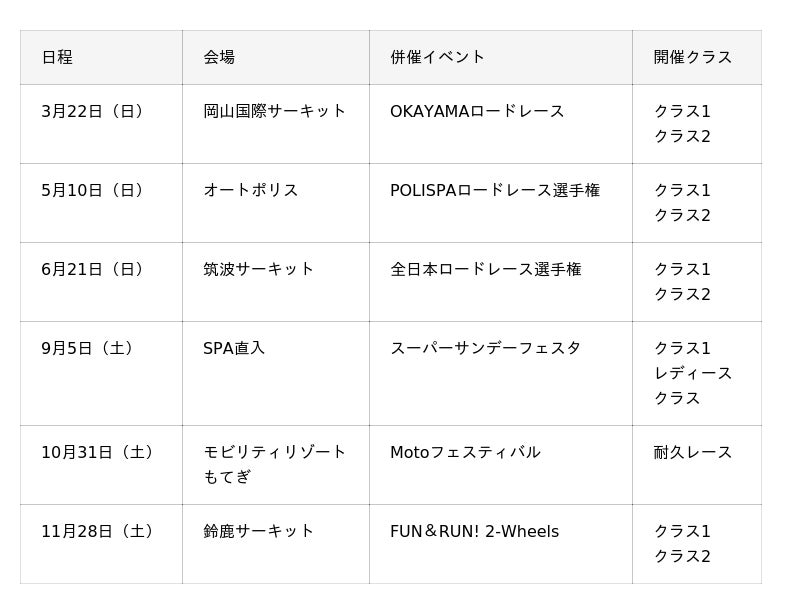800x614 pixels.
Task: Select the 6月21日（日） date cell
Action: [95, 269]
